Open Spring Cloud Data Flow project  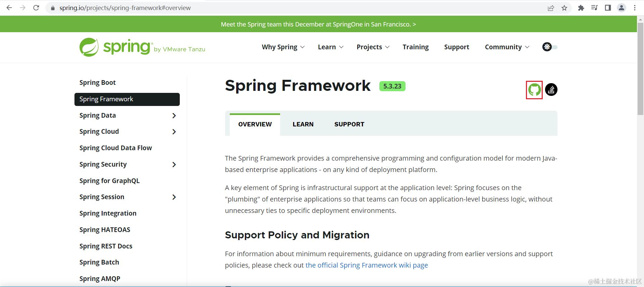coord(116,148)
